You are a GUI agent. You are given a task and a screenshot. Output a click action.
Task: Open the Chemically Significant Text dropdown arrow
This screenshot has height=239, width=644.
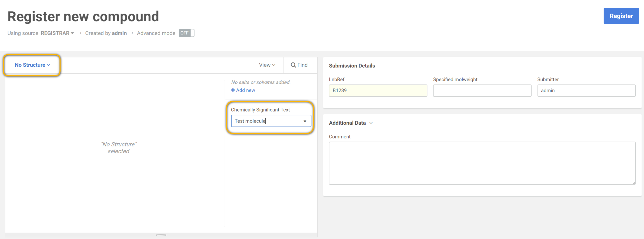[305, 121]
